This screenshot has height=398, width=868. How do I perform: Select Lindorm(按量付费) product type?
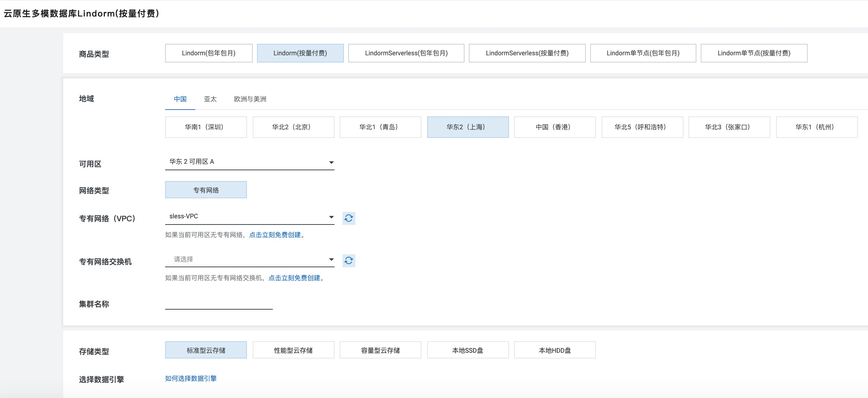pyautogui.click(x=300, y=53)
